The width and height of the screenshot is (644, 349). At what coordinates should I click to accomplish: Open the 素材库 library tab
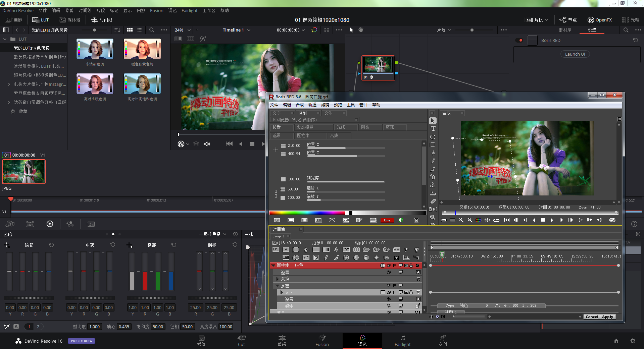pyautogui.click(x=565, y=30)
